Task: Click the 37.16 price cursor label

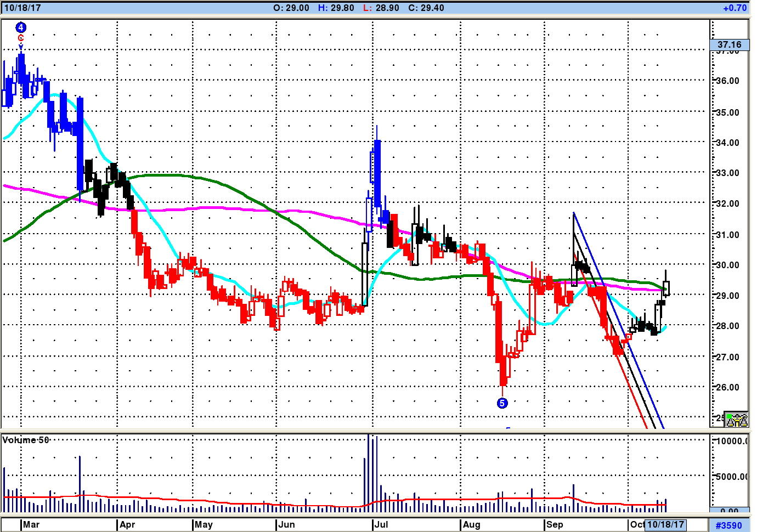Action: [730, 44]
